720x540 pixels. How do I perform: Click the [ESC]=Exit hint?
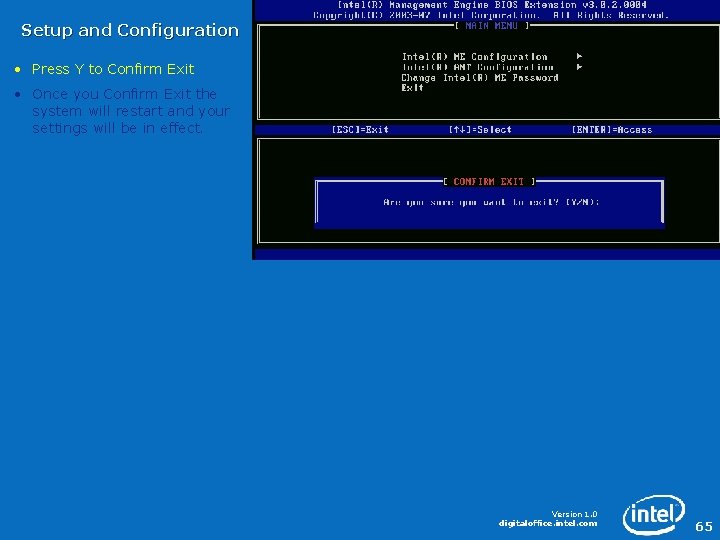pos(360,129)
